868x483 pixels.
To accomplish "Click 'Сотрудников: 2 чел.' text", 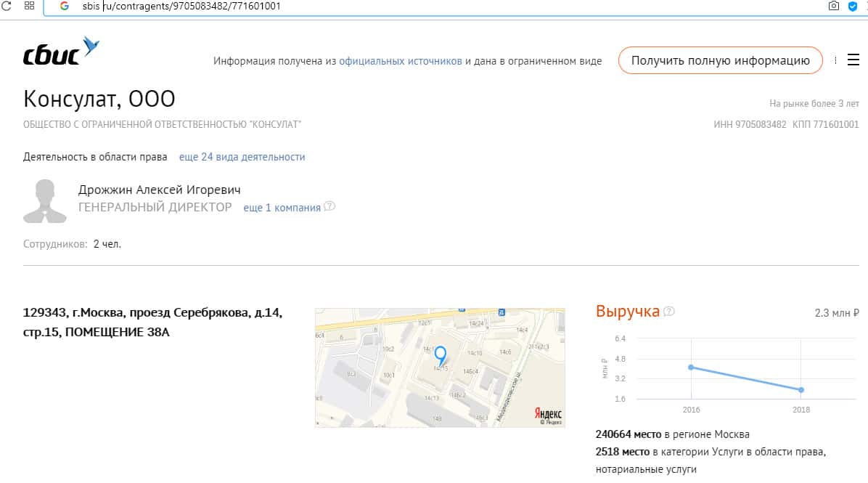I will tap(72, 244).
